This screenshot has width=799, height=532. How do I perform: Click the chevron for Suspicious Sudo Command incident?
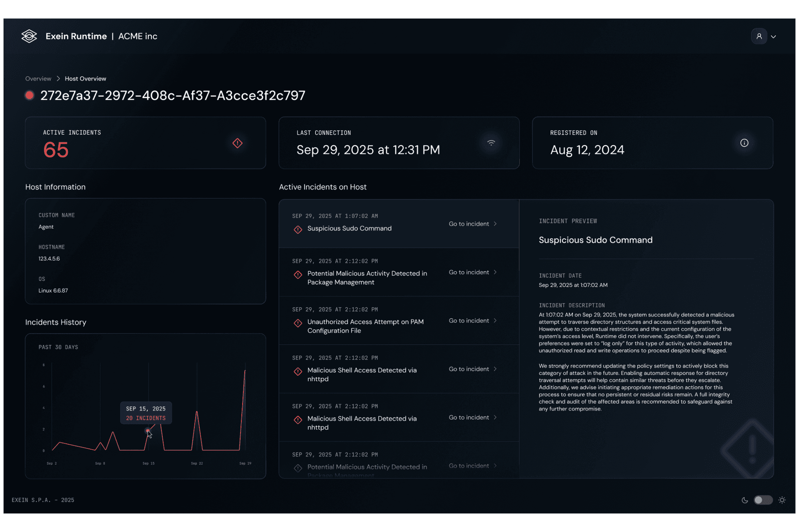pos(495,224)
